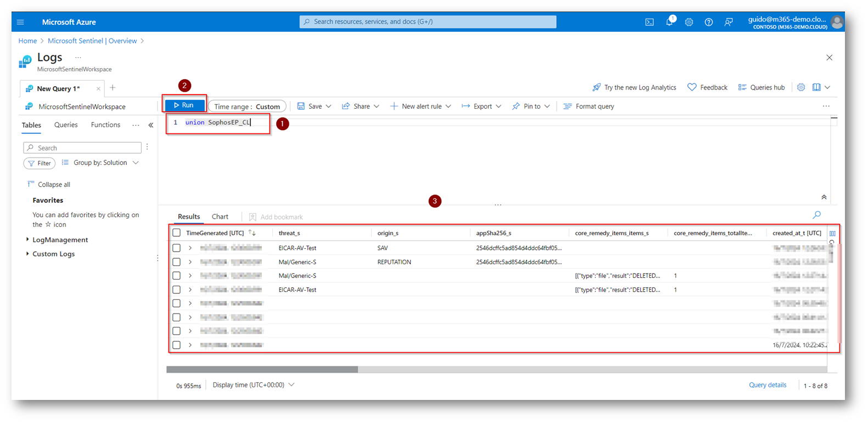868x423 pixels.
Task: Open search options beside table search
Action: click(x=147, y=147)
